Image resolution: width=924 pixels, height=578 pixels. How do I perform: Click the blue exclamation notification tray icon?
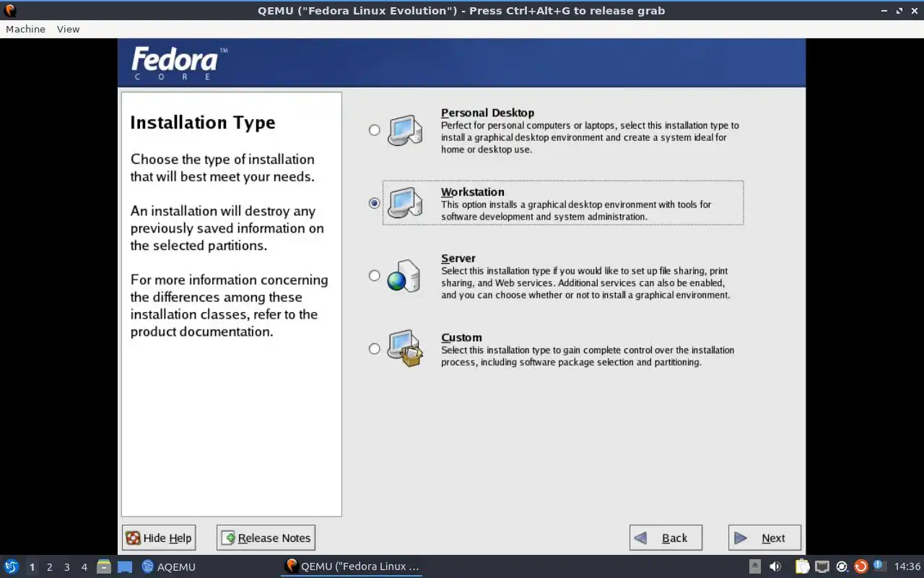click(879, 566)
